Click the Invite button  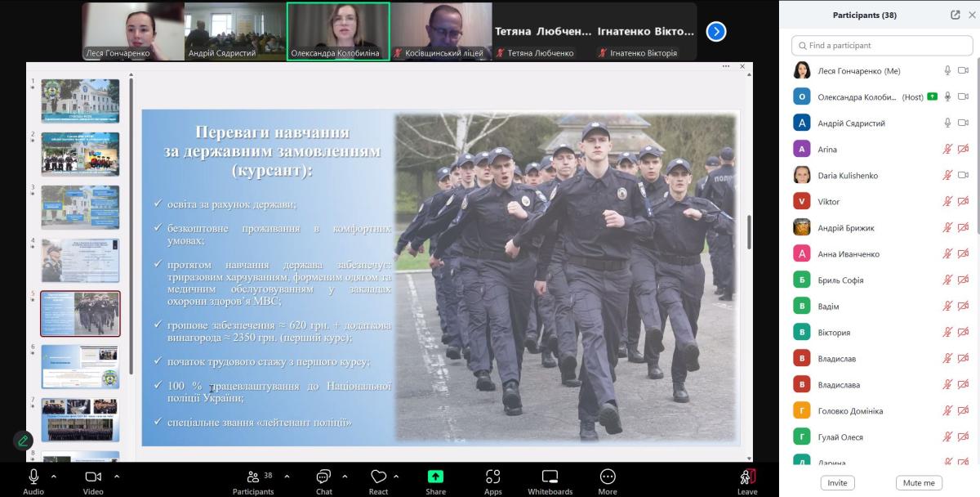click(837, 482)
